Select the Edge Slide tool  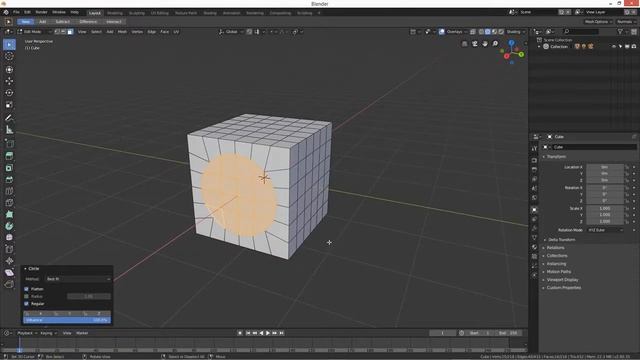(9, 249)
